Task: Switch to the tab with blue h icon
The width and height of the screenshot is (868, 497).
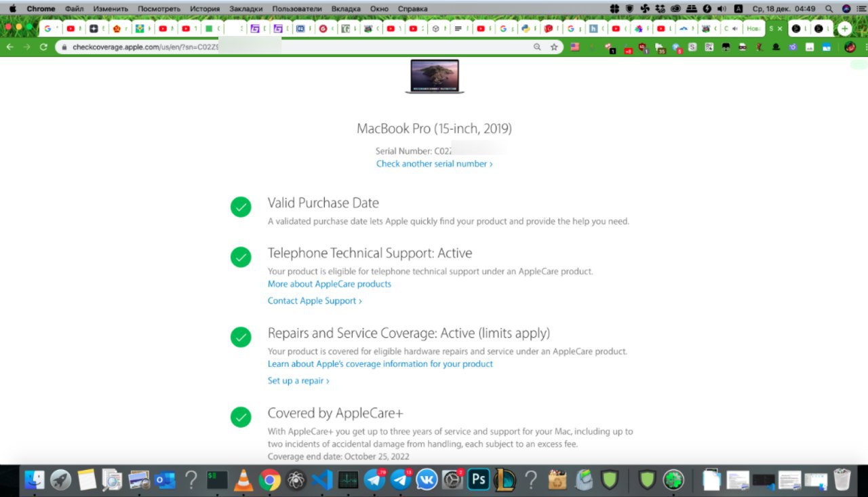Action: point(597,28)
